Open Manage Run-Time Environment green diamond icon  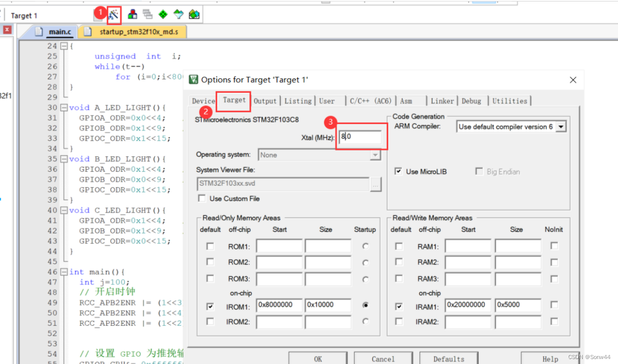163,14
